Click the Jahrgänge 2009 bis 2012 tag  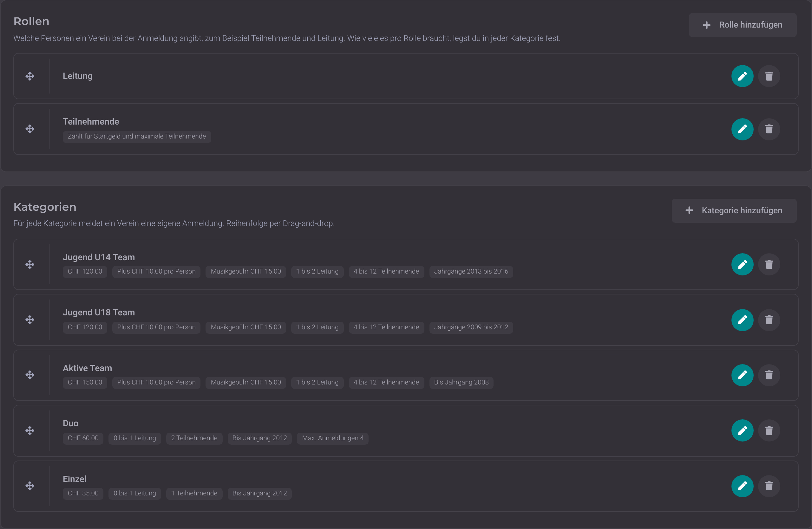tap(471, 327)
